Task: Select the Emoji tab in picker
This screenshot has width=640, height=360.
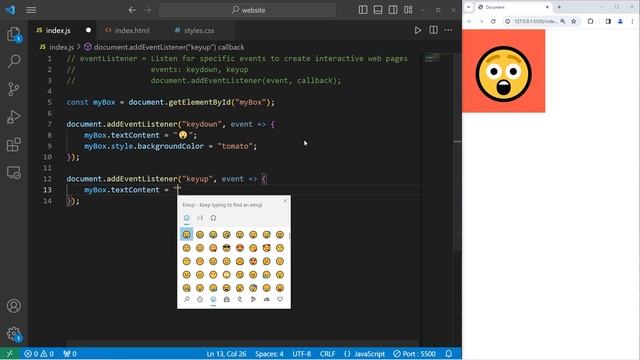Action: click(187, 218)
